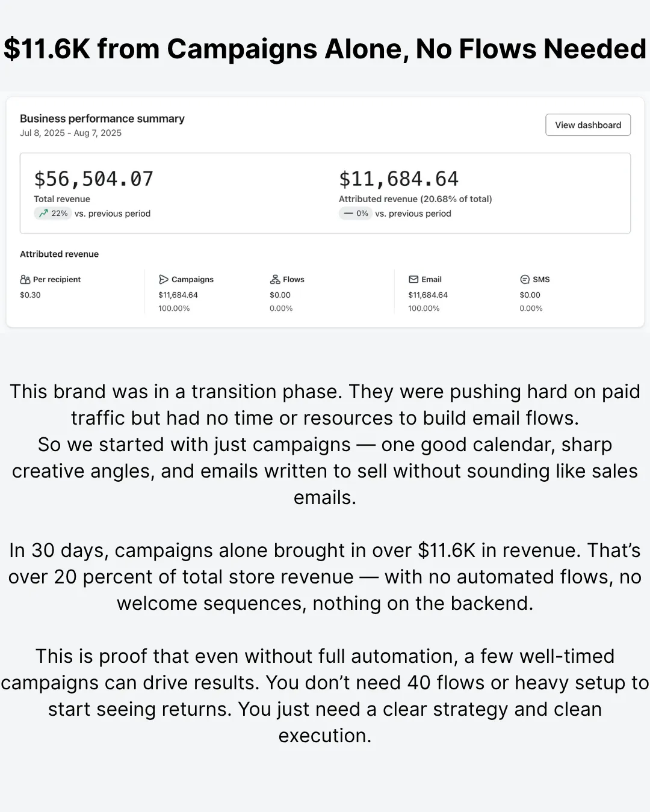Select the 0% change badge
This screenshot has height=812, width=650.
(356, 214)
